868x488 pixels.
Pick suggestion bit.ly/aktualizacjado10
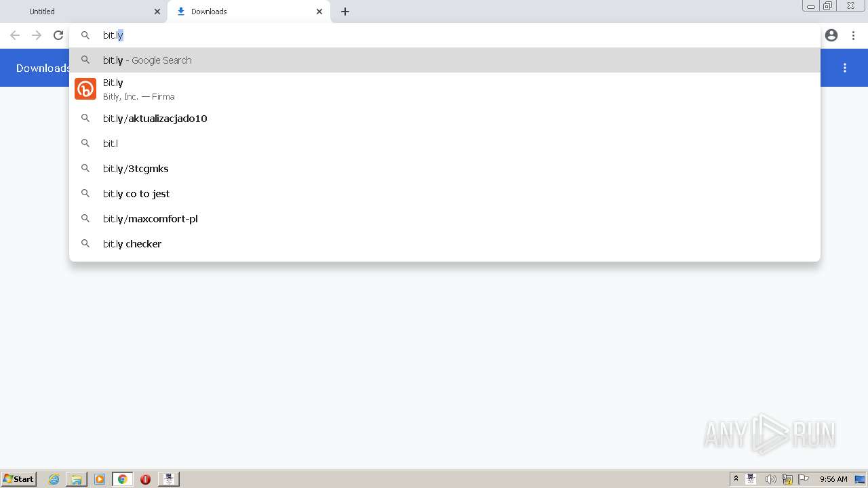pyautogui.click(x=445, y=119)
